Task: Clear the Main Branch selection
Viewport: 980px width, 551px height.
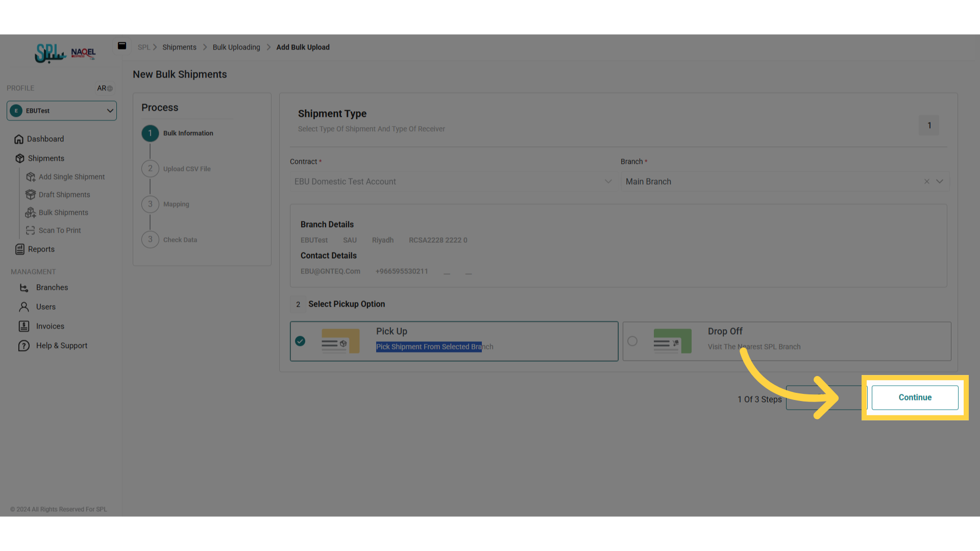Action: pyautogui.click(x=926, y=182)
